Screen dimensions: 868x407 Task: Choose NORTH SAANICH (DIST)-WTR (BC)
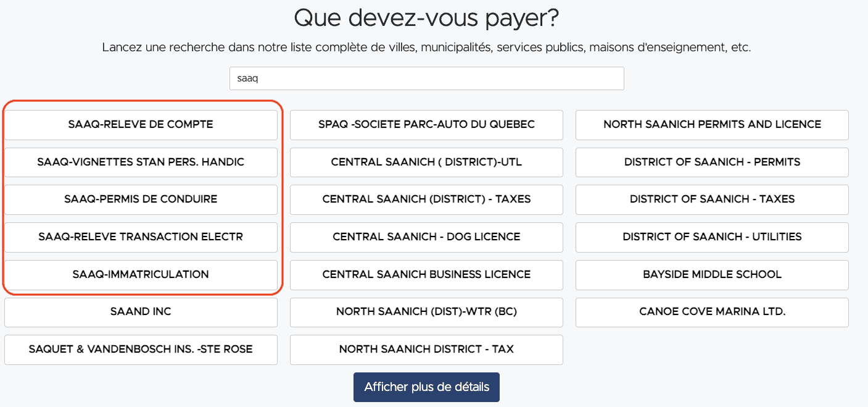click(426, 312)
